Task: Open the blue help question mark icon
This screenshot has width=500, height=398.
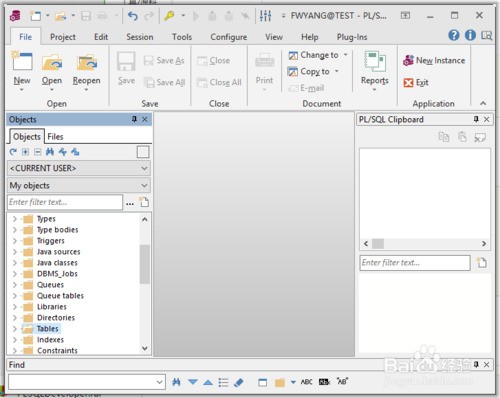Action: coord(454,35)
